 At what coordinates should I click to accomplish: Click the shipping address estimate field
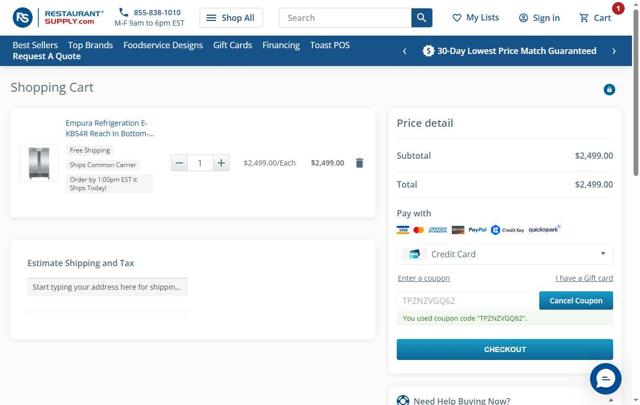click(107, 287)
